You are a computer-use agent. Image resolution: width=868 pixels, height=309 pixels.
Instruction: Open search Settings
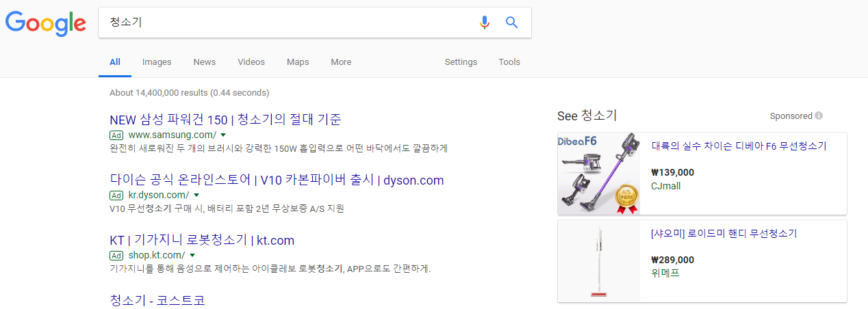461,62
